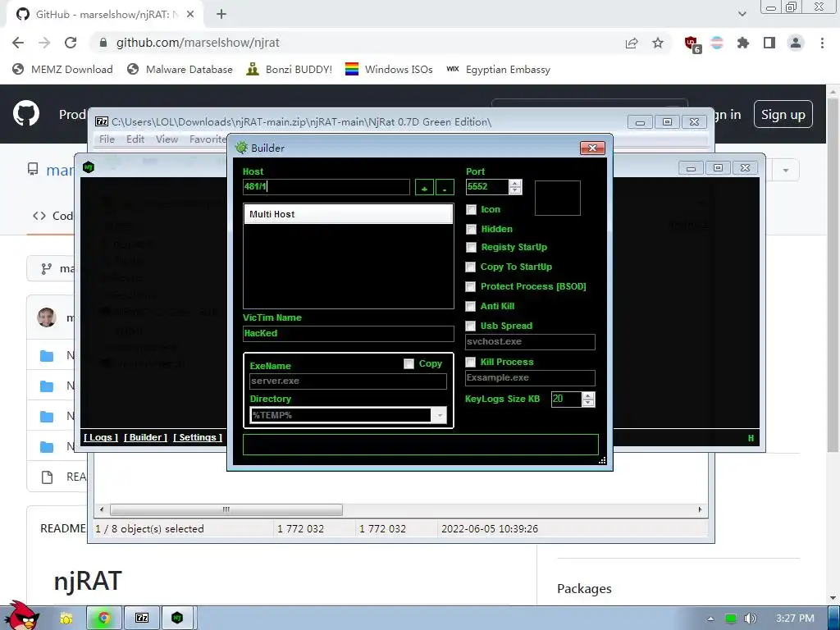Click the 7-Zip horizontal scrollbar thumb

(x=226, y=509)
